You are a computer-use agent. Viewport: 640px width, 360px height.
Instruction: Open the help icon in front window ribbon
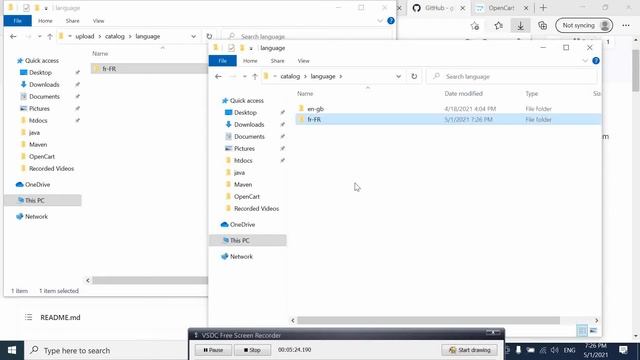tap(596, 61)
